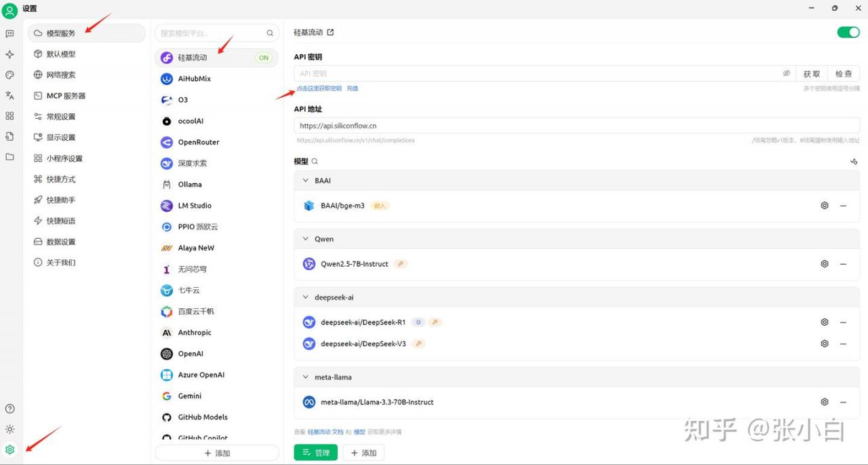Reveal API key with the eye icon

point(787,73)
